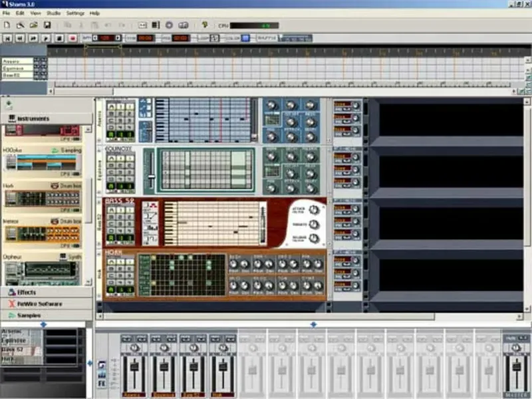Jump to start with the first transport button
The image size is (532, 399).
pyautogui.click(x=7, y=38)
